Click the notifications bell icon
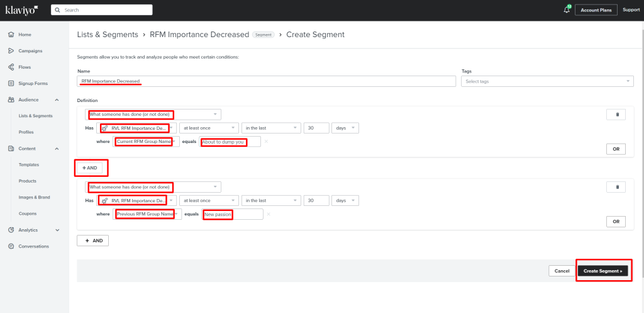644x313 pixels. point(567,10)
